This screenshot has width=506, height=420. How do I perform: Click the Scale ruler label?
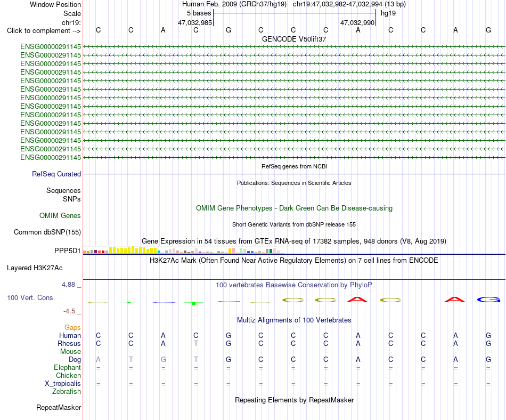click(x=72, y=13)
